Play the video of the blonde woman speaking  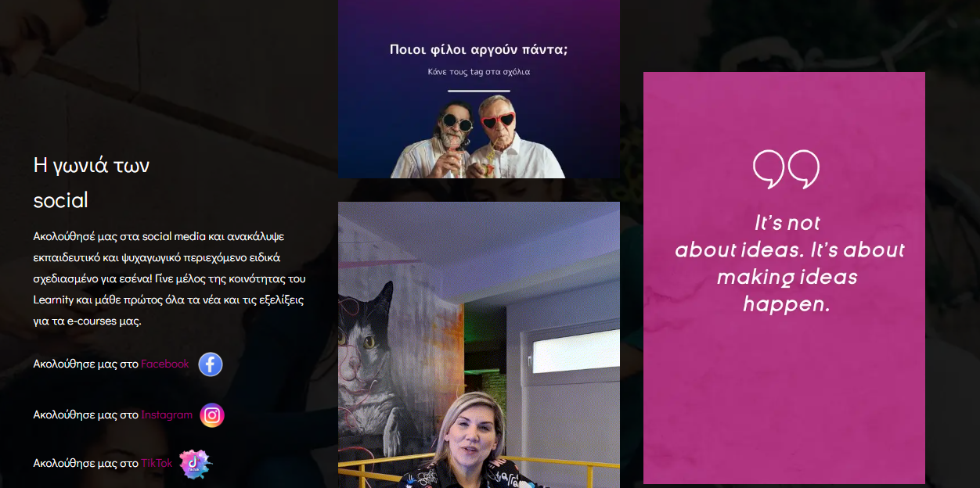[x=478, y=344]
